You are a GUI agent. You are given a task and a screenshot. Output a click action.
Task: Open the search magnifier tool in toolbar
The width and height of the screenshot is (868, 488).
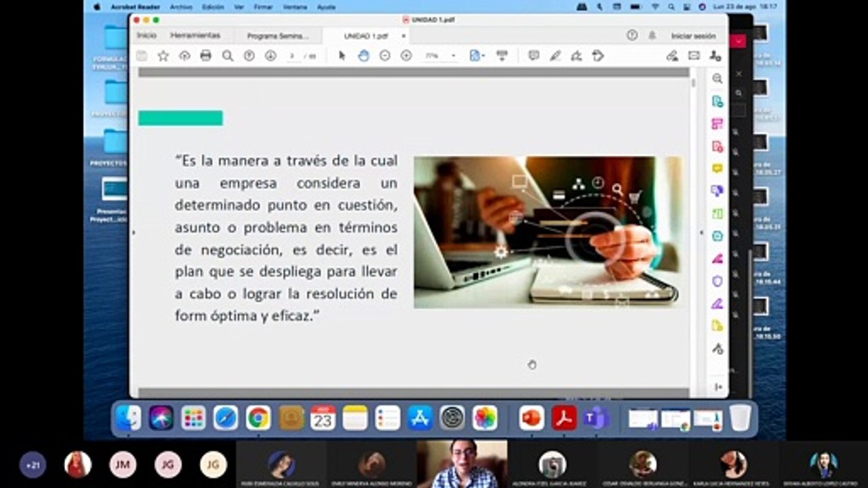227,56
